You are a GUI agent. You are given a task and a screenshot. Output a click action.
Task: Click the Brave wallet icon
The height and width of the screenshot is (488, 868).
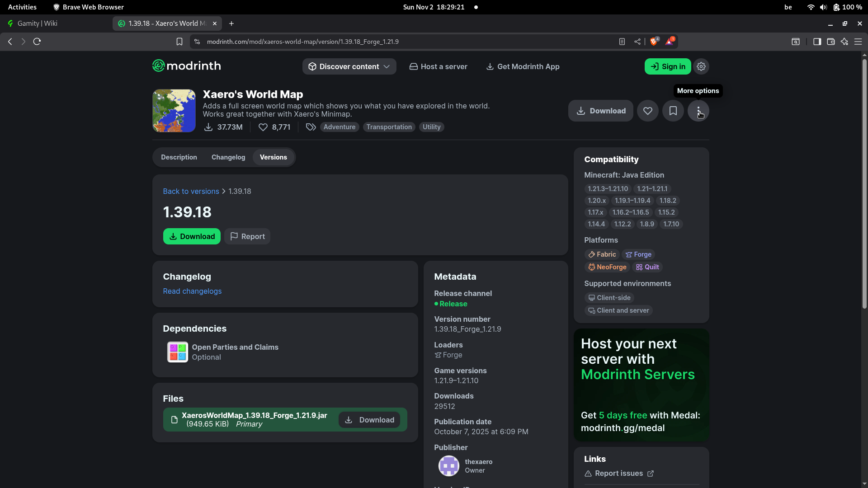tap(830, 42)
